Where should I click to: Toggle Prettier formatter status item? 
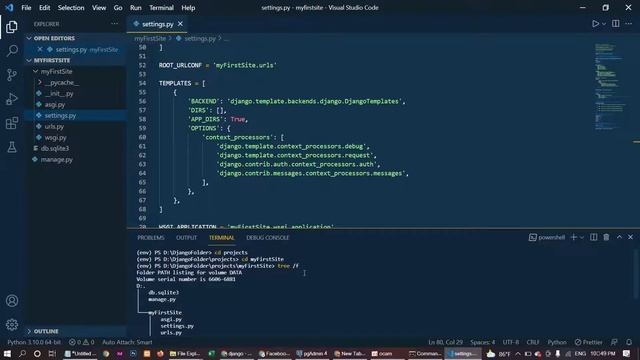(x=589, y=342)
